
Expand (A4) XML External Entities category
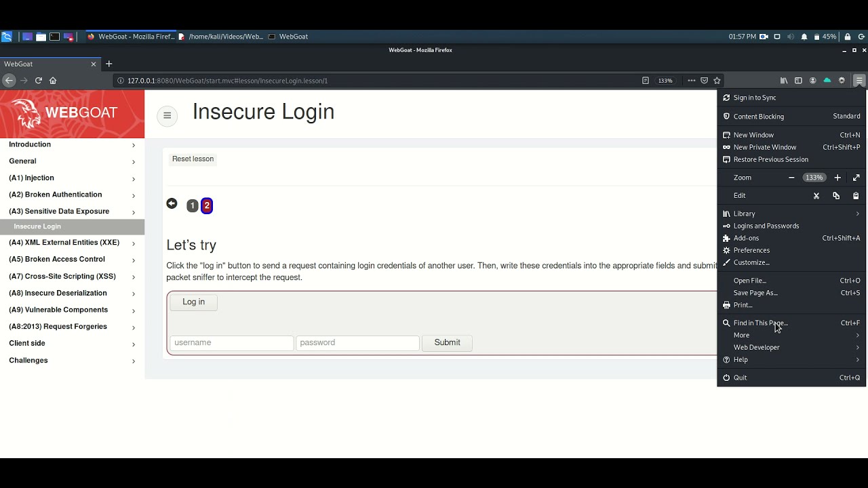(72, 243)
